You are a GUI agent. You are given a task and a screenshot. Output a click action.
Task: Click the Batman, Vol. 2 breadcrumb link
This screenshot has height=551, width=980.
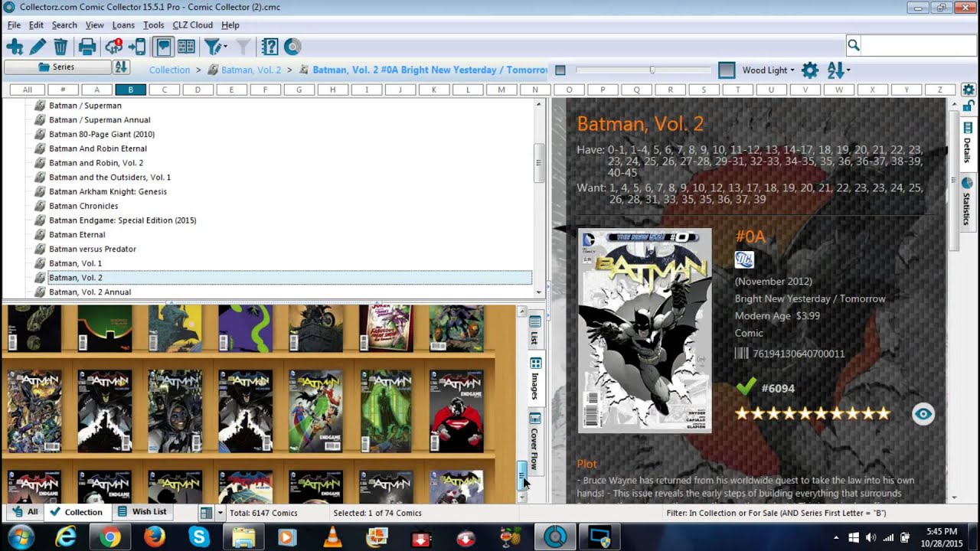pos(250,70)
